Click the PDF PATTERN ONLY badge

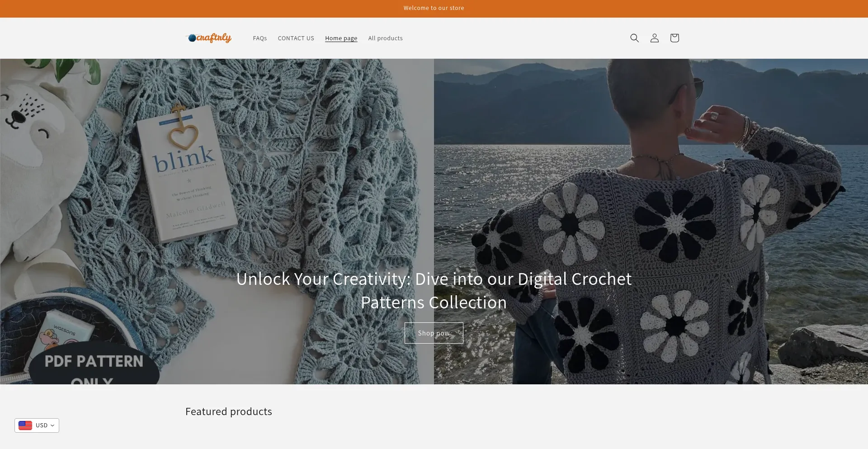[94, 364]
